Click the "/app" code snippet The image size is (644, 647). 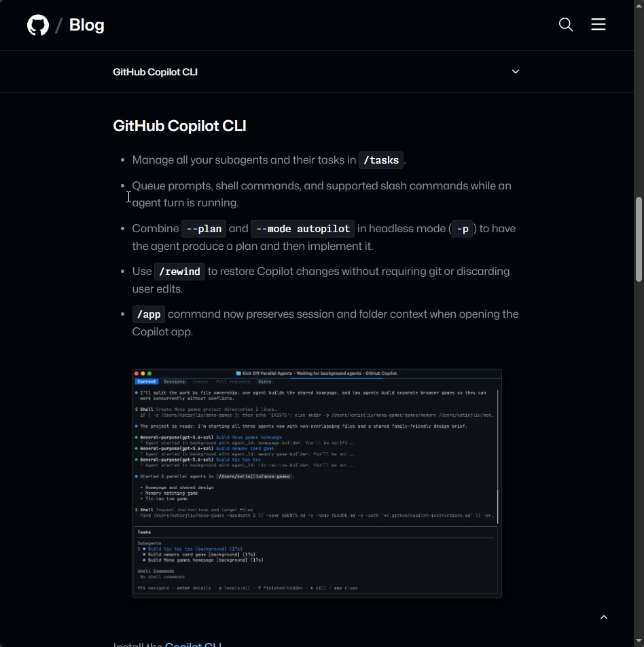(149, 314)
